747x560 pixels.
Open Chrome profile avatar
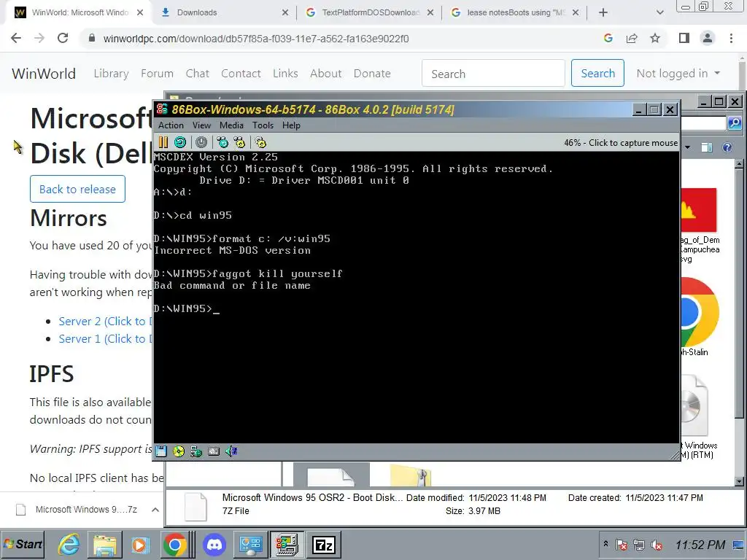[708, 38]
